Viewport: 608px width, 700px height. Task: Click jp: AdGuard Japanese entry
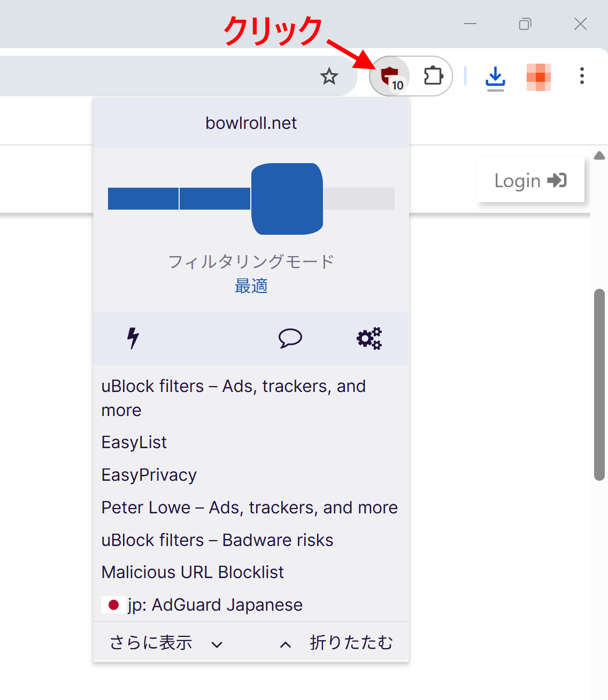(x=202, y=605)
